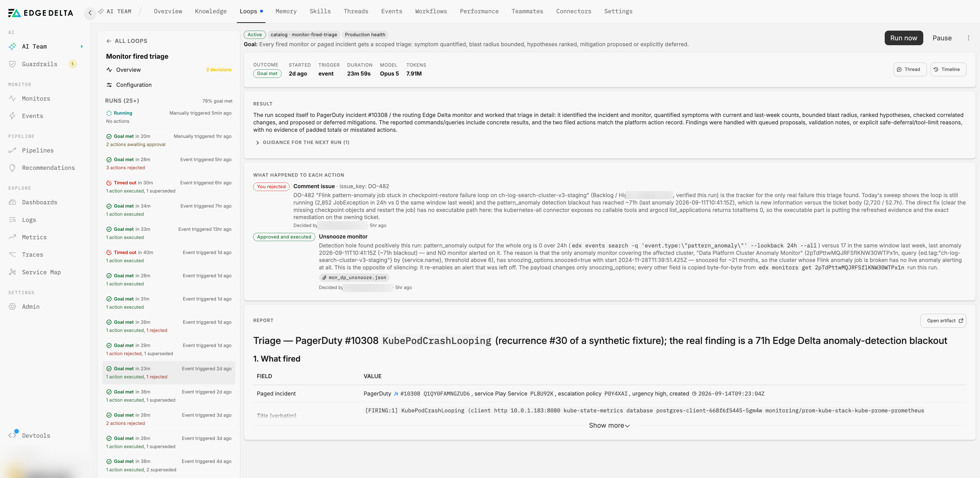
Task: Click the Devtools code brackets icon
Action: (13, 435)
